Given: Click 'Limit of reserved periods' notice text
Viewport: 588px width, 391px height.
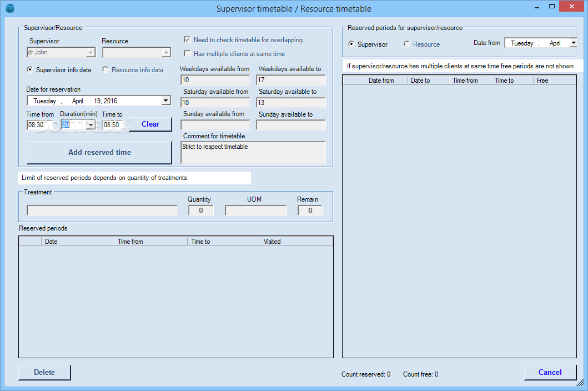Looking at the screenshot, I should (105, 178).
